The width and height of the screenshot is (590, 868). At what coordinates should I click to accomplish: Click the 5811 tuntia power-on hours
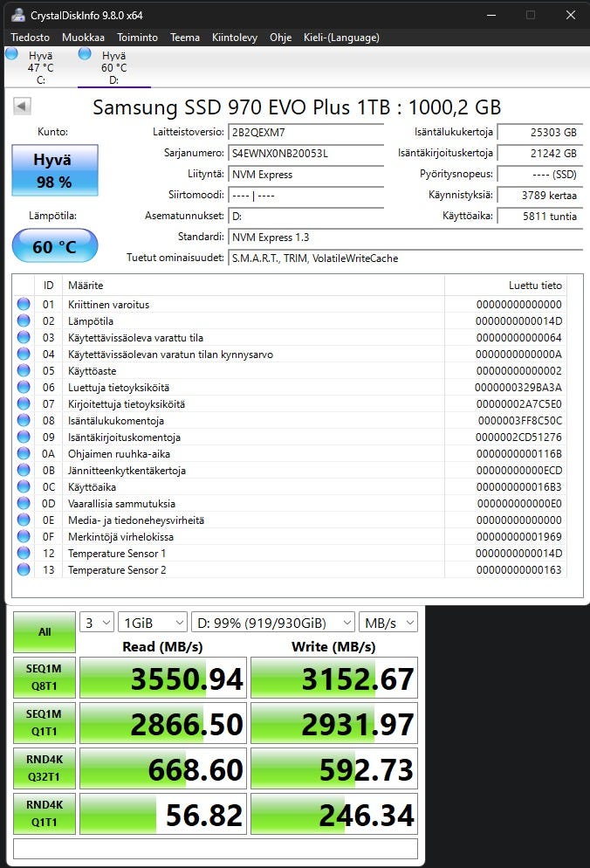[539, 217]
